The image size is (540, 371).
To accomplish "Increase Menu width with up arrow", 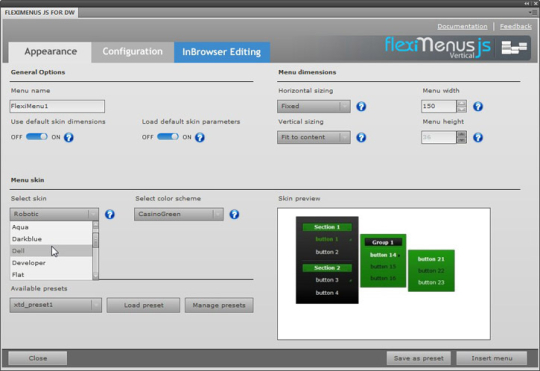I will click(461, 103).
